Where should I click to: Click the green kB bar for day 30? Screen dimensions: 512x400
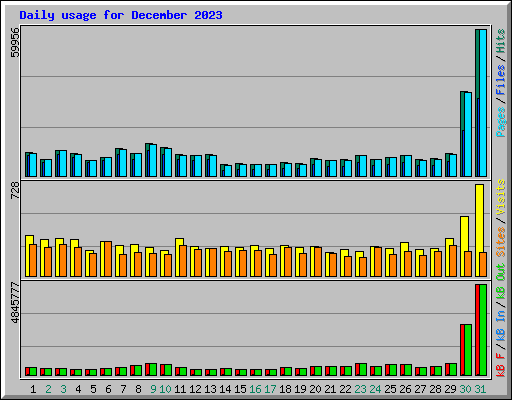point(468,350)
